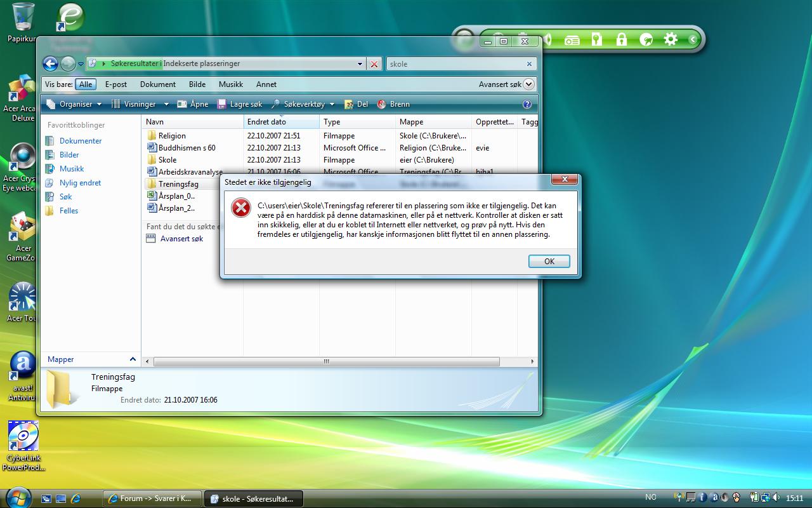Filter results by 'Annet'
812x508 pixels.
(x=266, y=84)
